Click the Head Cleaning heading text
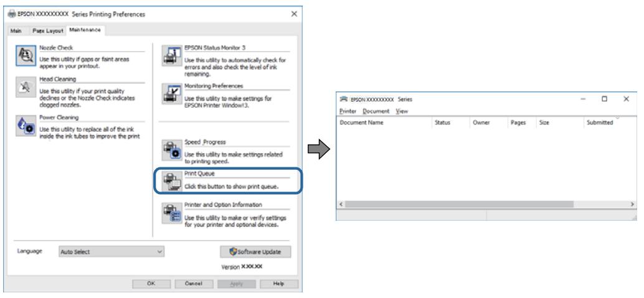644x298 pixels. coord(57,79)
